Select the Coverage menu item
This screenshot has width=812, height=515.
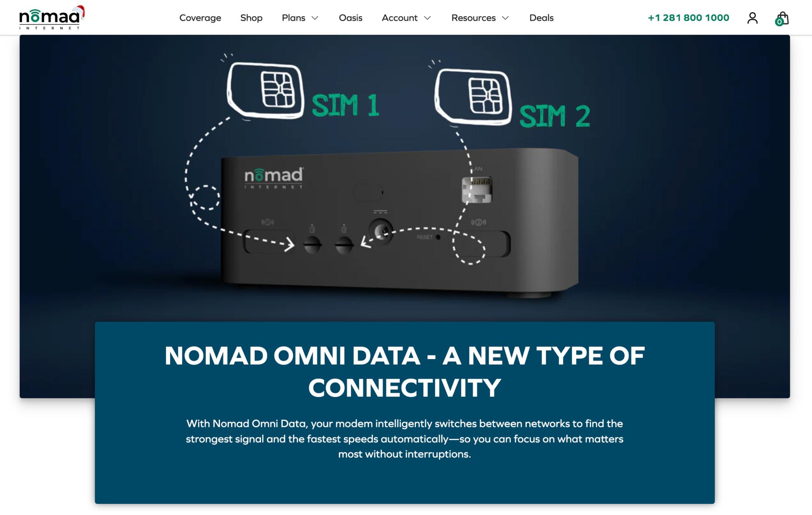(200, 17)
